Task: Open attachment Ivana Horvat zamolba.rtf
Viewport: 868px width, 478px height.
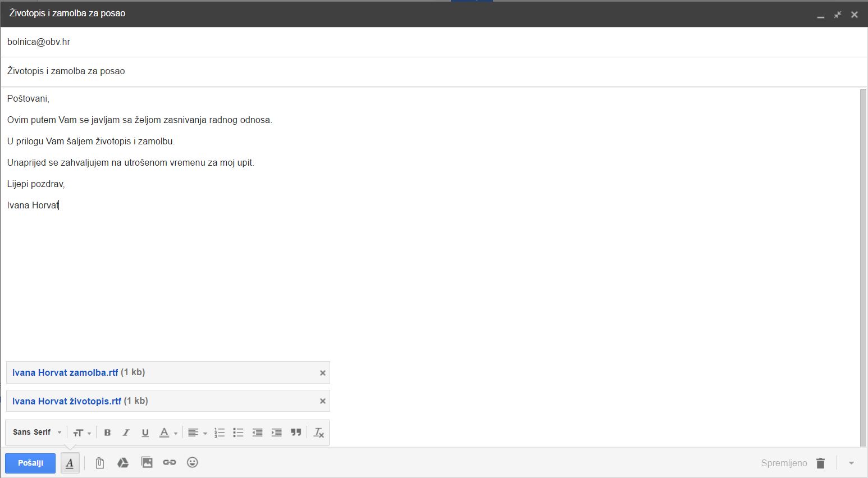Action: [x=65, y=372]
